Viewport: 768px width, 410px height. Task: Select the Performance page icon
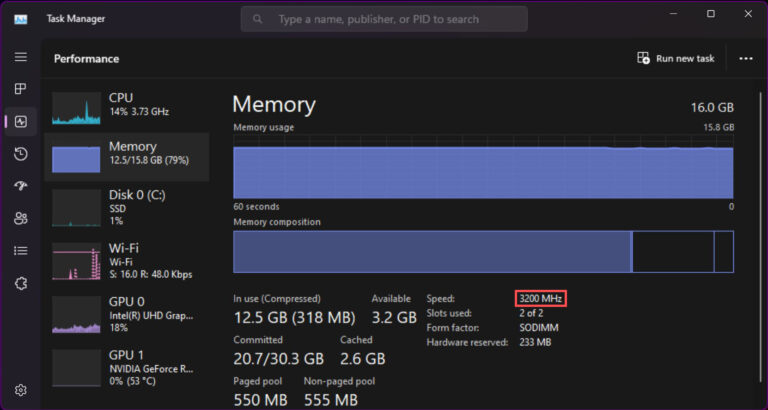click(x=21, y=122)
